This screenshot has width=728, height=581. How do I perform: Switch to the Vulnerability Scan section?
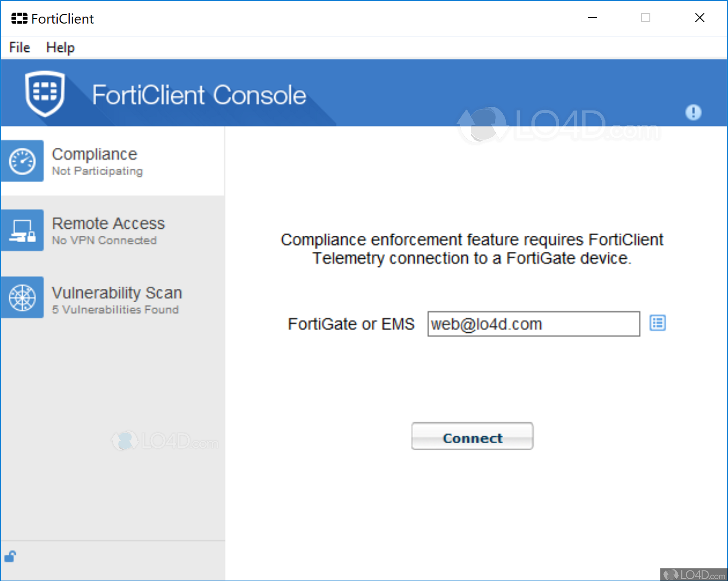pyautogui.click(x=117, y=293)
